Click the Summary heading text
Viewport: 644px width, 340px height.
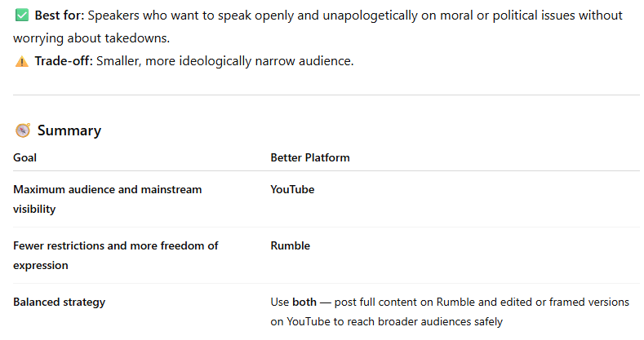click(69, 130)
